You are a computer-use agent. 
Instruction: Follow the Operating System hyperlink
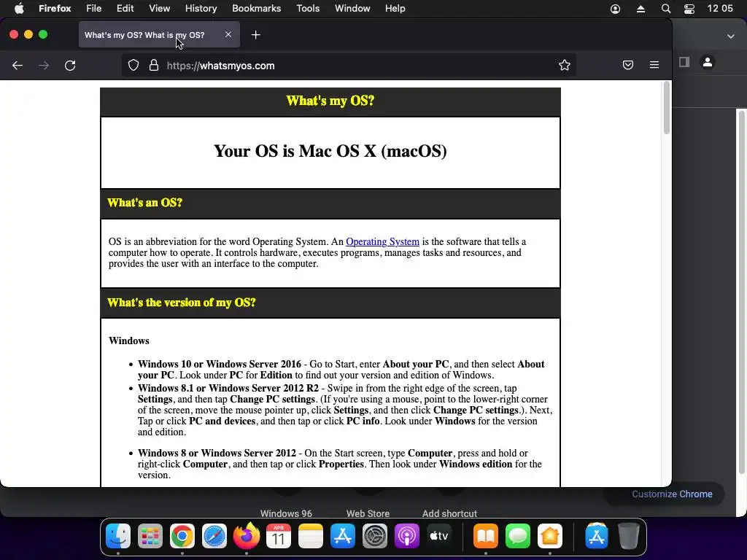(x=382, y=241)
